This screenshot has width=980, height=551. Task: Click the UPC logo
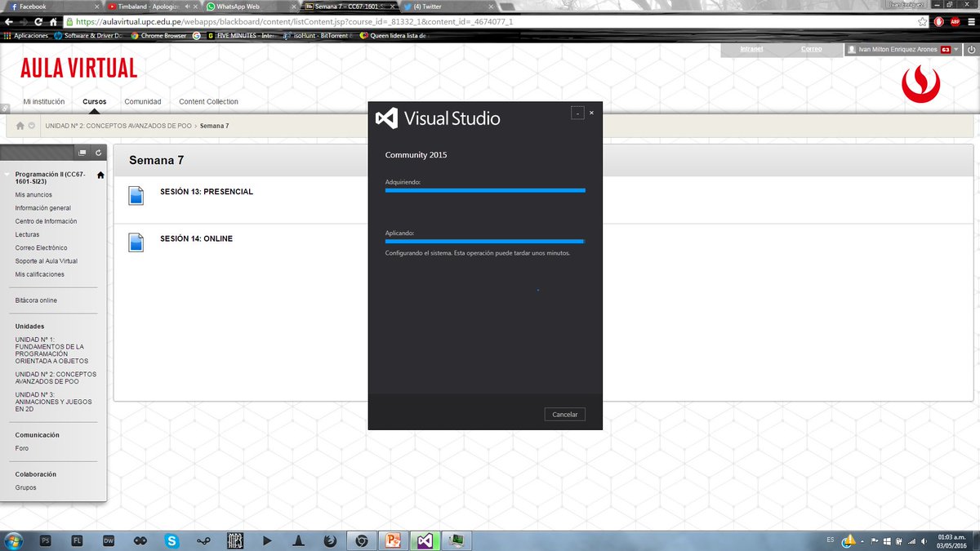click(x=920, y=85)
